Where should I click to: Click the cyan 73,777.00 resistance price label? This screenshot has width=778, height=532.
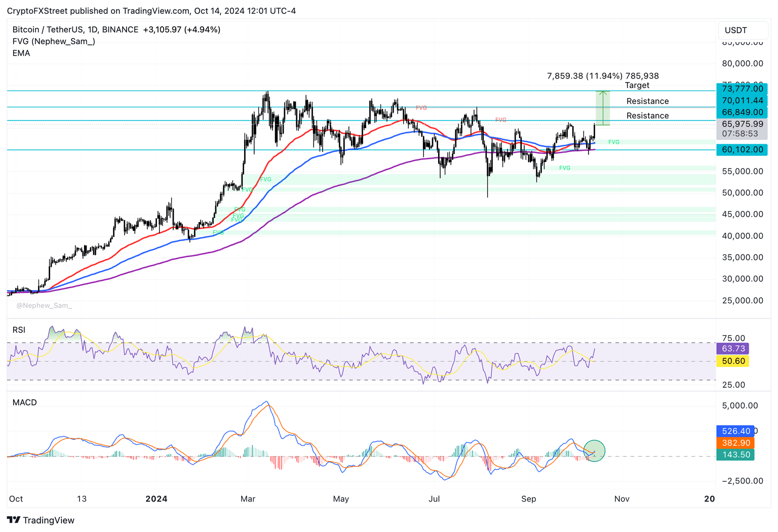click(x=742, y=88)
